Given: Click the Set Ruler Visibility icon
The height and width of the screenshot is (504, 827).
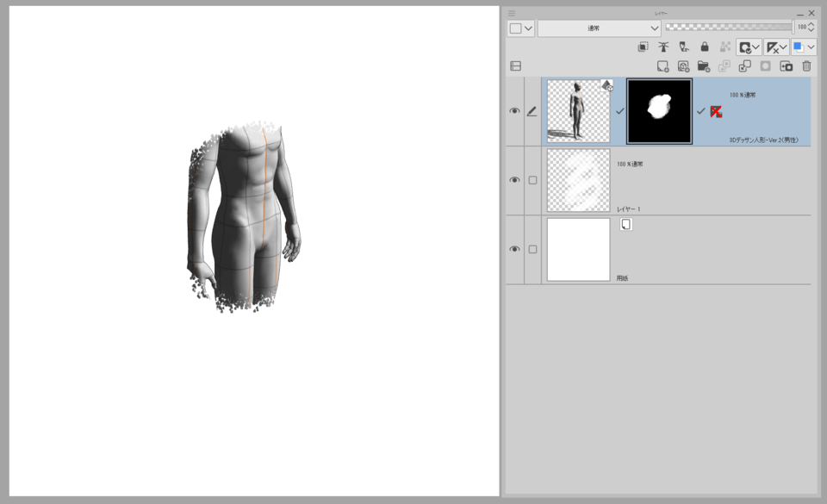Looking at the screenshot, I should click(772, 47).
